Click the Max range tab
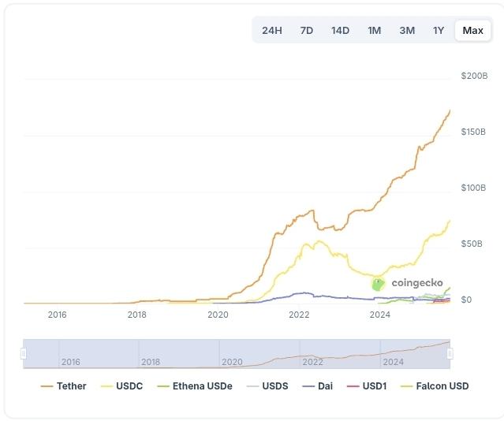 click(473, 30)
